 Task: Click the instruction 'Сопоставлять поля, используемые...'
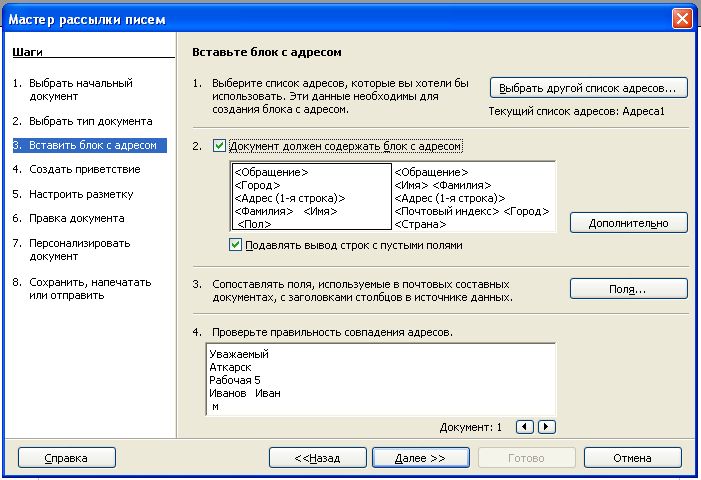point(362,291)
